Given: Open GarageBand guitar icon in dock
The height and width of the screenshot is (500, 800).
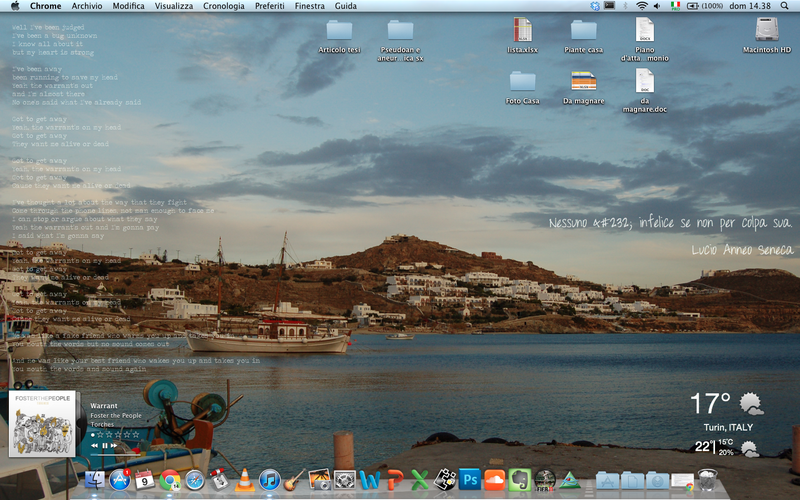Looking at the screenshot, I should (x=294, y=481).
